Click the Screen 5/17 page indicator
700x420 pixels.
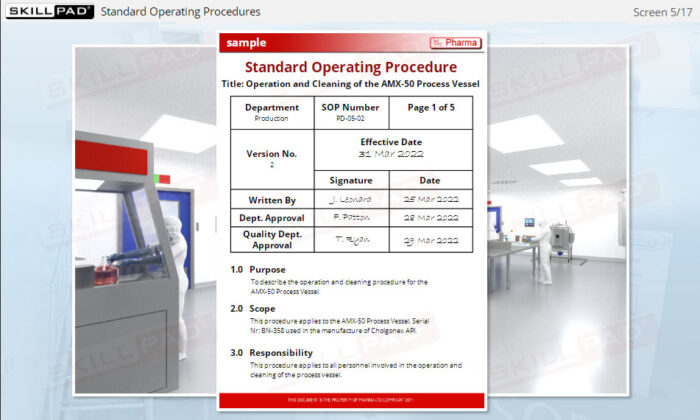coord(662,12)
